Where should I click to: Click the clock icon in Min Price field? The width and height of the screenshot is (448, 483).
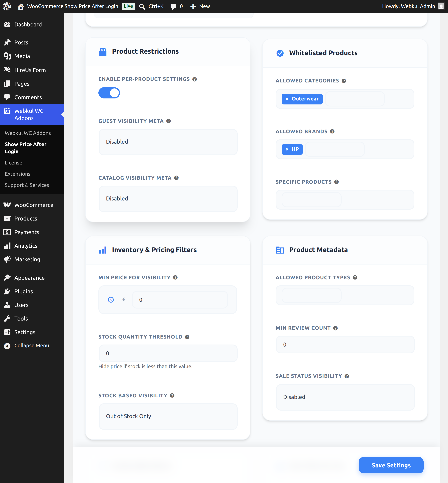coord(111,300)
